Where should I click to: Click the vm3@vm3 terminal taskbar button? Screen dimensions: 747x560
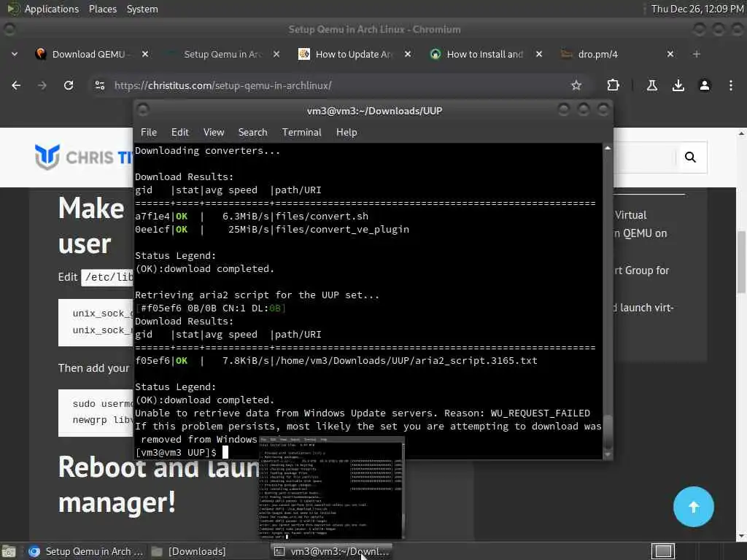tap(332, 551)
